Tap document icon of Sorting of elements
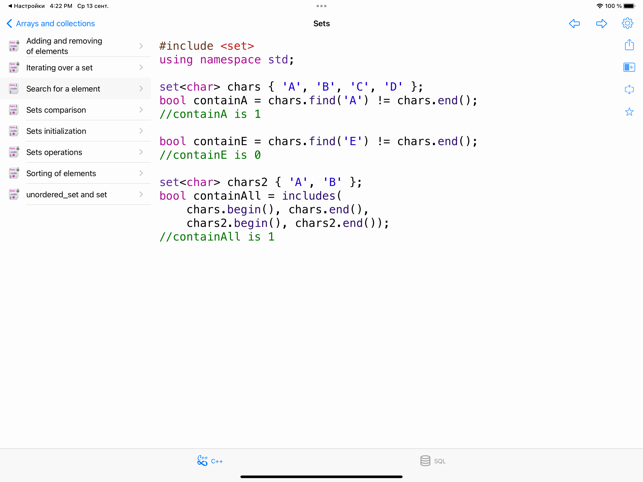 [14, 173]
